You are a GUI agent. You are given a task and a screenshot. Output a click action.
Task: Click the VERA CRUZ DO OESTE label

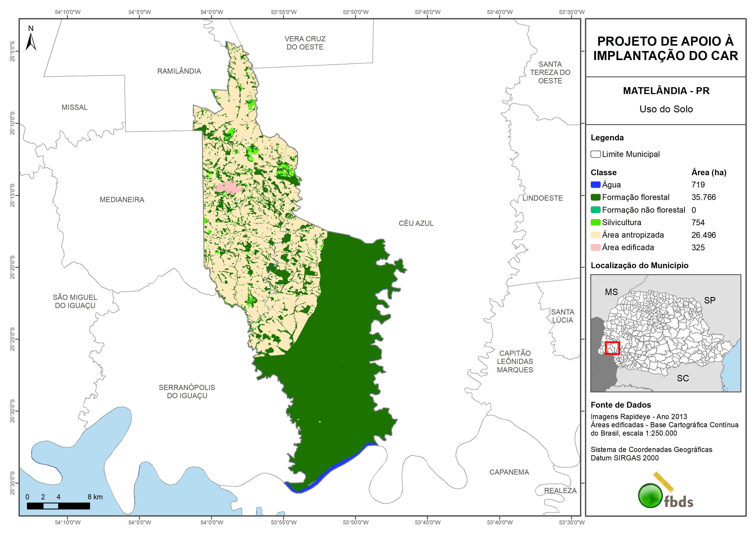pyautogui.click(x=305, y=43)
